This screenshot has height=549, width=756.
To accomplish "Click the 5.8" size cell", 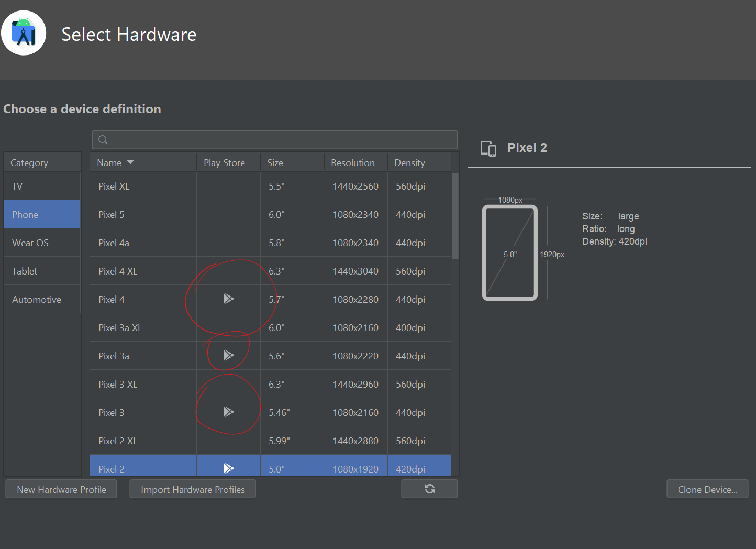I will pos(292,243).
